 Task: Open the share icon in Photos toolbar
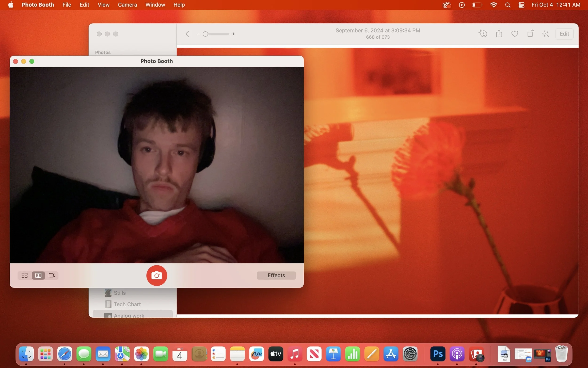pyautogui.click(x=499, y=34)
